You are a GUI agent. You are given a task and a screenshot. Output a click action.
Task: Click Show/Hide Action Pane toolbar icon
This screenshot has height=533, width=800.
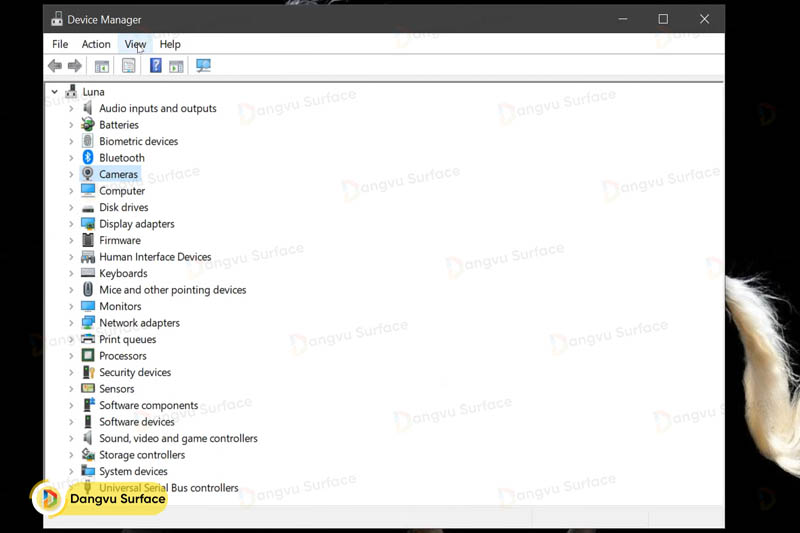[176, 66]
